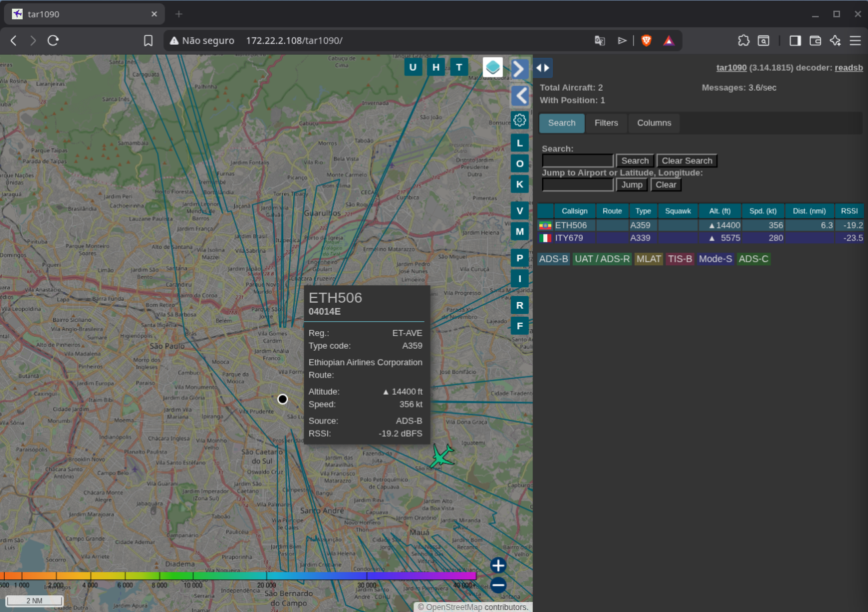This screenshot has width=868, height=612.
Task: Click the right chevron map button
Action: [x=520, y=68]
